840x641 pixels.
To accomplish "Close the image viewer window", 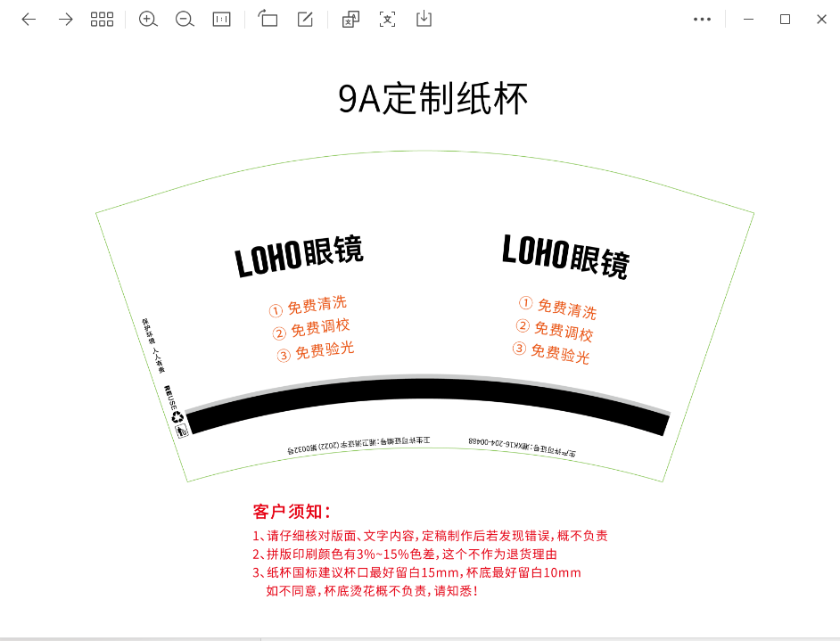I will (821, 20).
